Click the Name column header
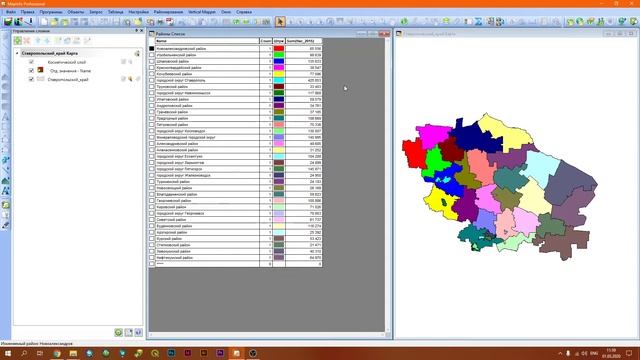This screenshot has width=640, height=360. coord(207,41)
